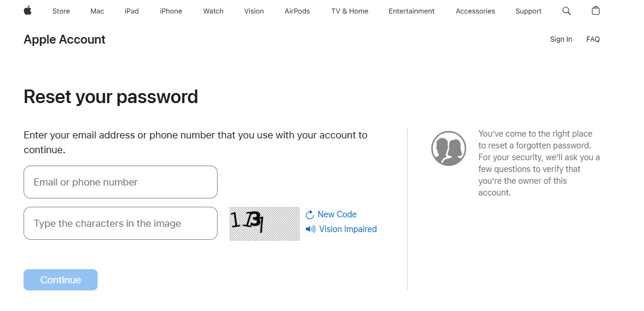
Task: Open the AirPods menu
Action: [298, 11]
